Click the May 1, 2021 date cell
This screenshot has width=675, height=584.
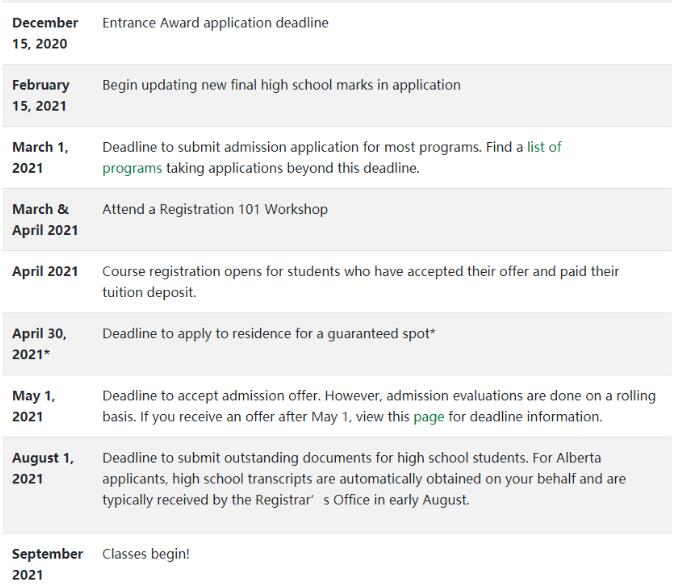click(33, 405)
